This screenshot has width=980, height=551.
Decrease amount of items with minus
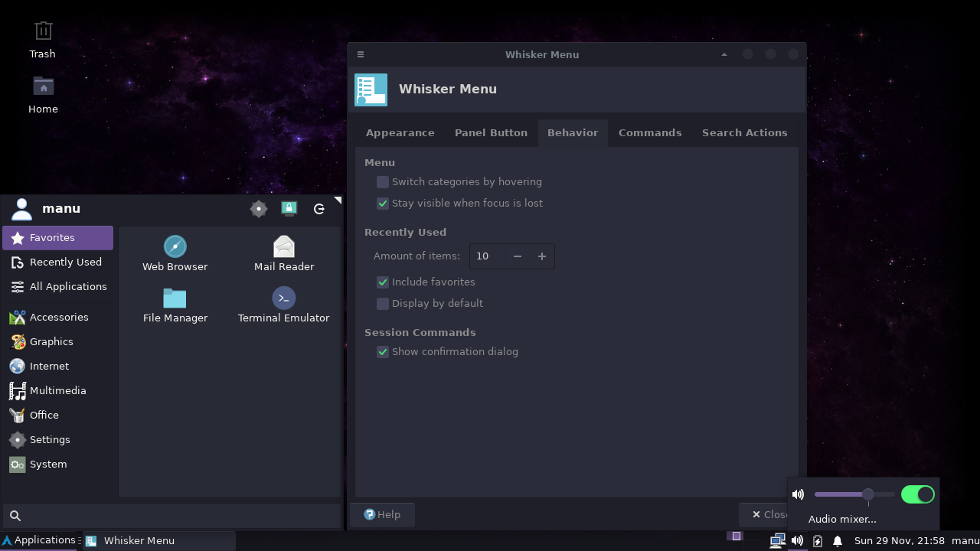pos(518,256)
